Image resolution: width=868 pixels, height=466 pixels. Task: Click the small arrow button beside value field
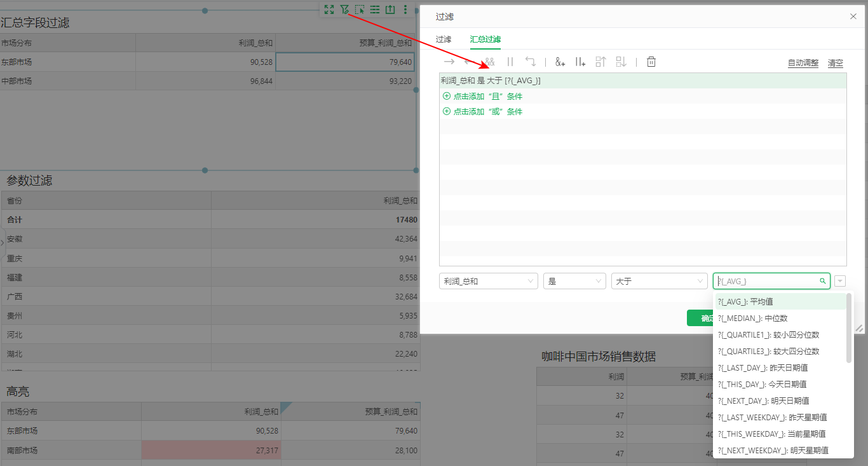click(x=840, y=281)
